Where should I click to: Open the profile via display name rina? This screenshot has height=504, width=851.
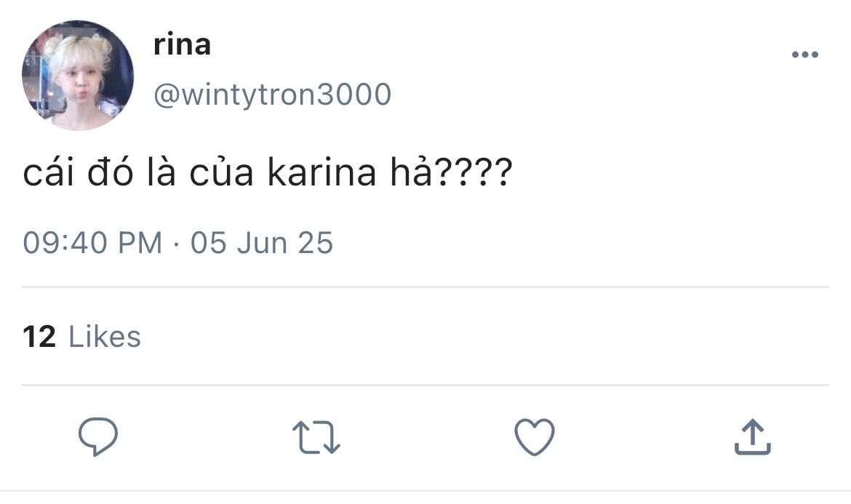(182, 44)
